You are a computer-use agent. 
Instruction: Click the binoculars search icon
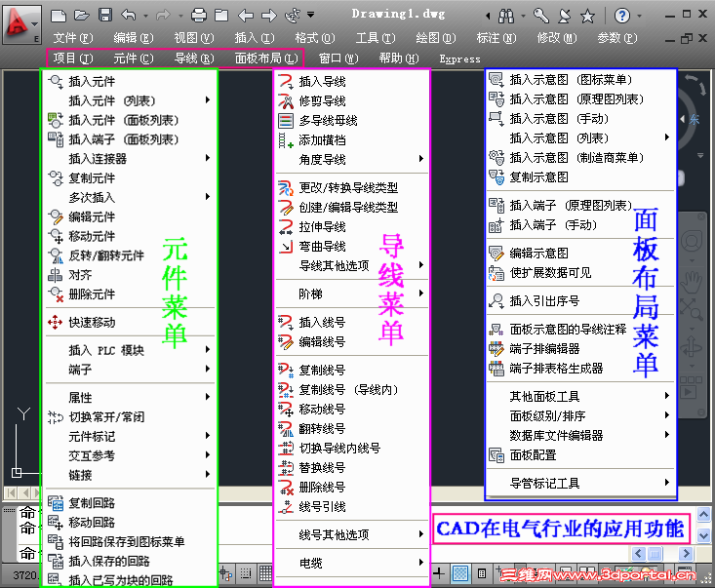click(505, 16)
